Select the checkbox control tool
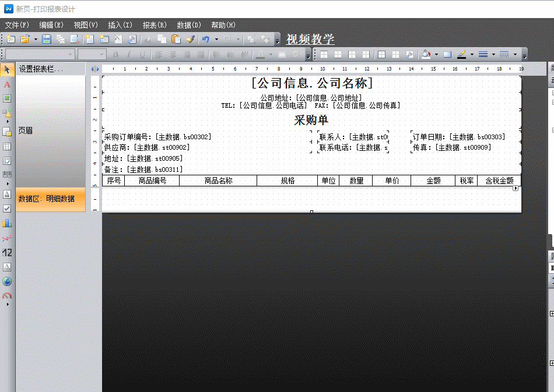Viewport: 554px width, 392px height. (x=7, y=209)
